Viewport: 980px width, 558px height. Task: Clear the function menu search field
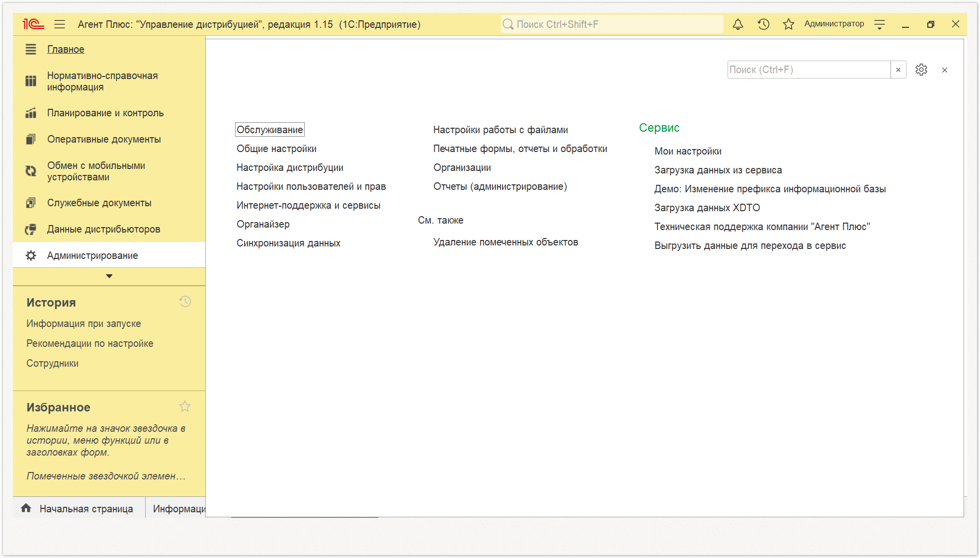[x=898, y=70]
